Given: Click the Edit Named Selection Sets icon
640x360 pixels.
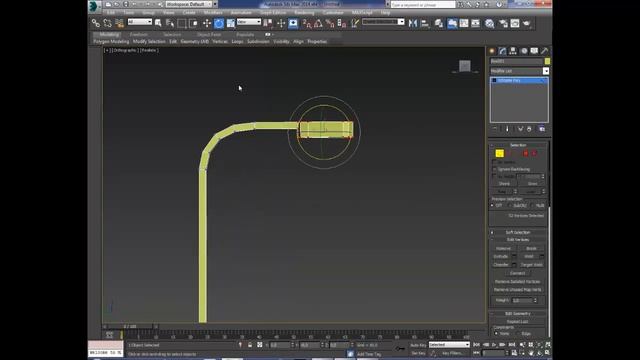Looking at the screenshot, I should (355, 23).
